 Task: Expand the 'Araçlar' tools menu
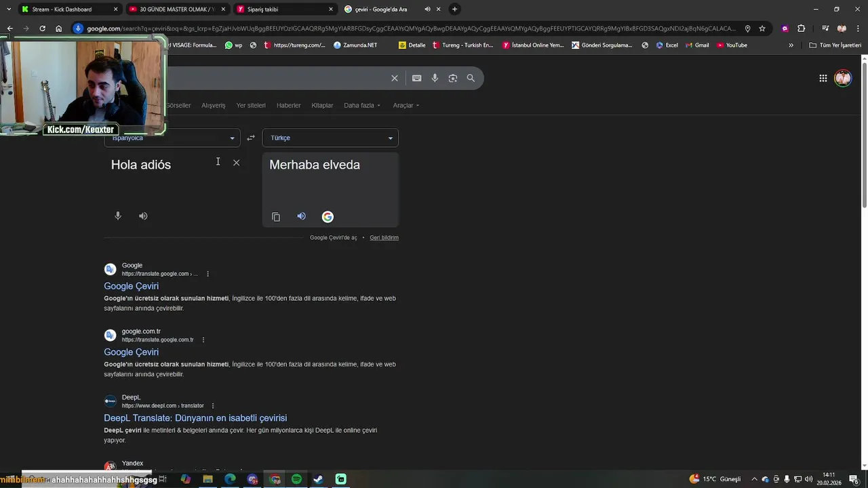[406, 105]
